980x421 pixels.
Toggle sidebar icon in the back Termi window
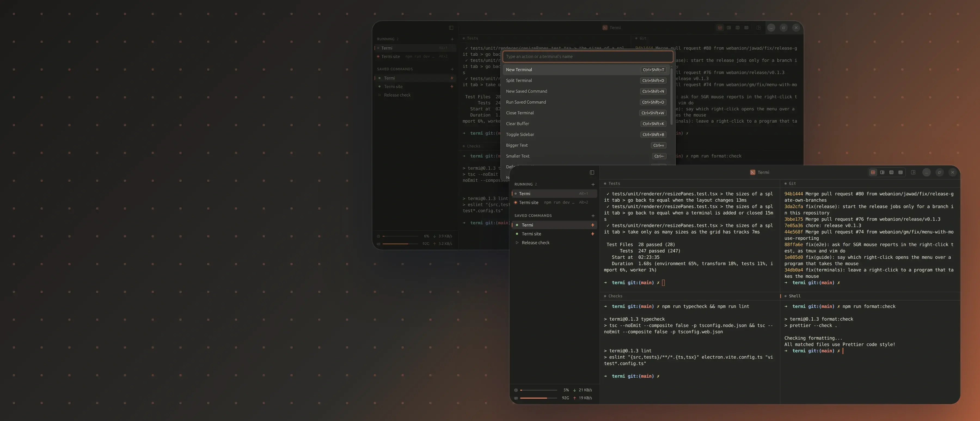[x=451, y=28]
